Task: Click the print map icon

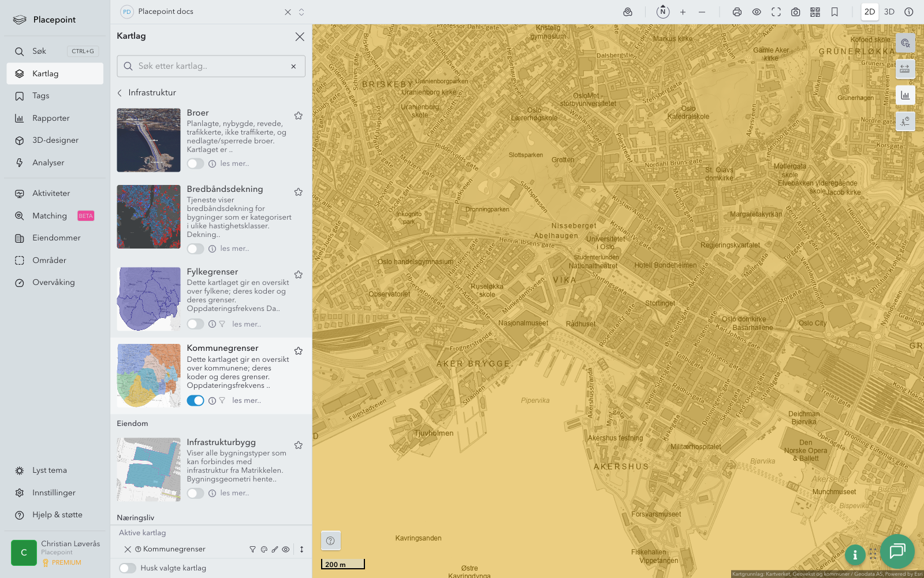Action: (x=737, y=12)
